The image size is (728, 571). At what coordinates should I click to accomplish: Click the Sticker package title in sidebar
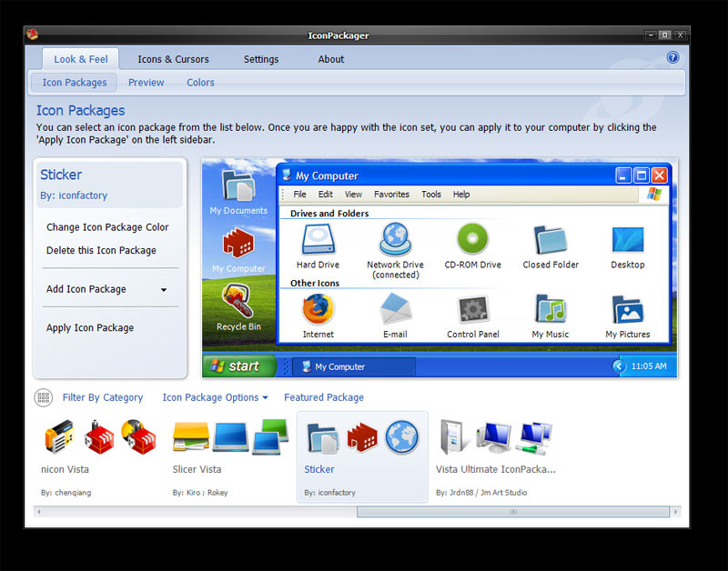tap(61, 175)
